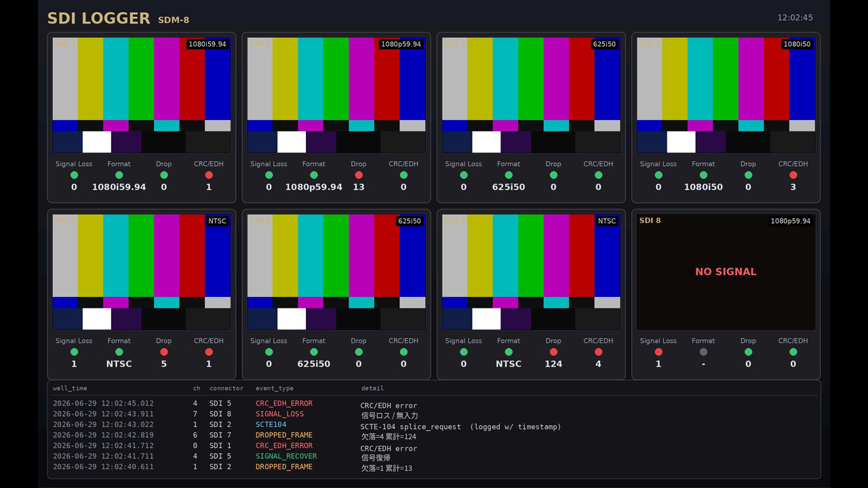
Task: Open the SDI 8 NO SIGNAL preview
Action: pyautogui.click(x=726, y=272)
